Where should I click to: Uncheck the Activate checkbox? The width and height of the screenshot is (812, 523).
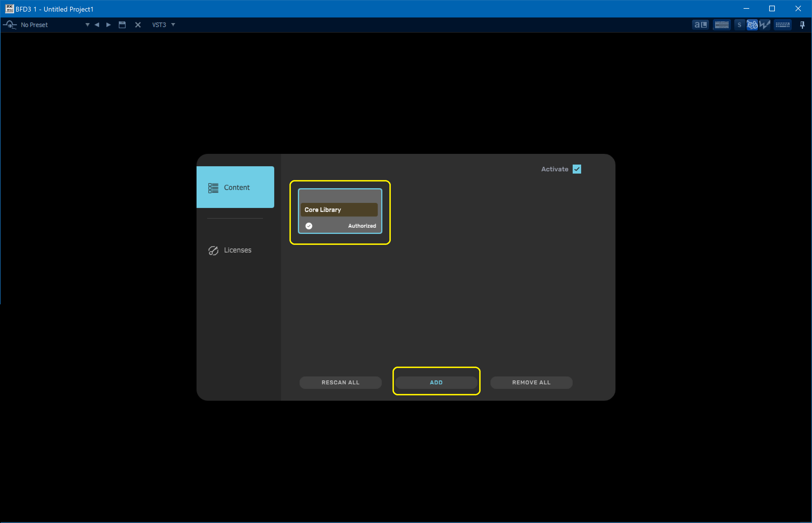[577, 169]
